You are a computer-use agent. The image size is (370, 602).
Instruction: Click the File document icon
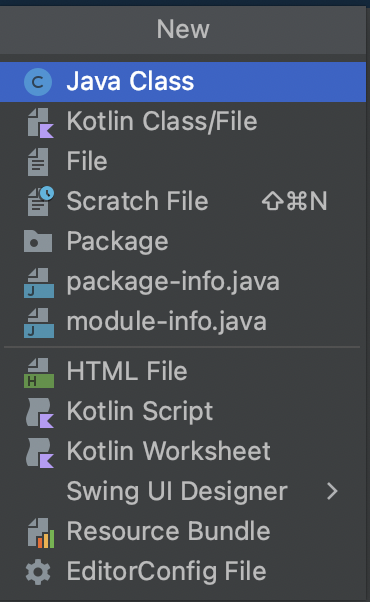[x=38, y=162]
